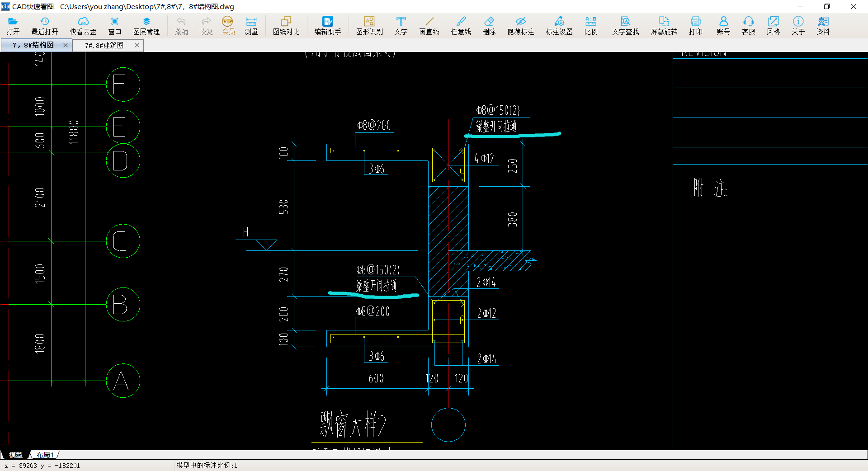The height and width of the screenshot is (471, 868).
Task: Open the 关于 about info
Action: click(x=798, y=26)
